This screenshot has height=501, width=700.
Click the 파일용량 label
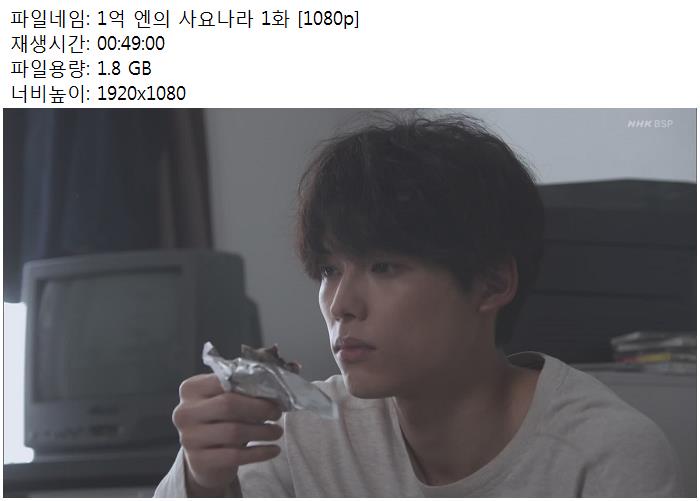48,69
